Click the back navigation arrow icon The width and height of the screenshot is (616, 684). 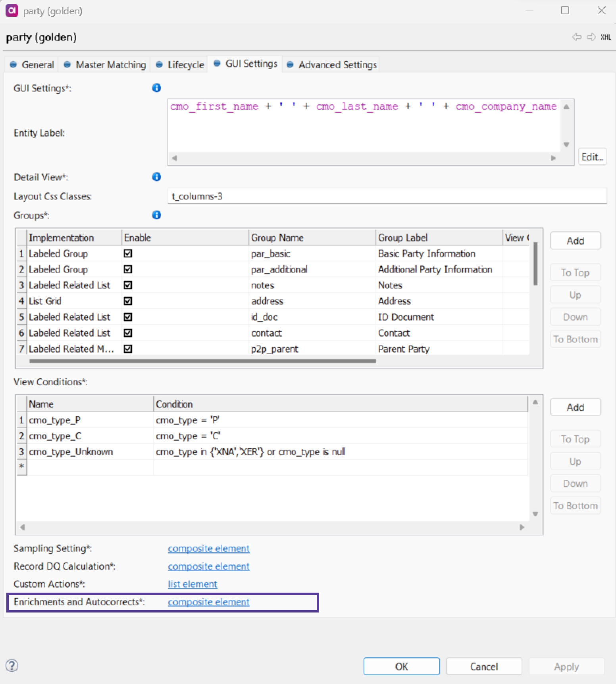576,37
